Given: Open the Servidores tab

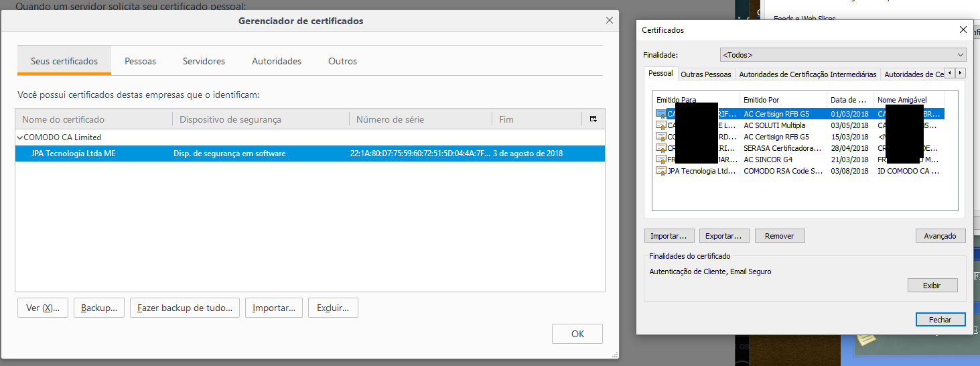Looking at the screenshot, I should [x=204, y=61].
